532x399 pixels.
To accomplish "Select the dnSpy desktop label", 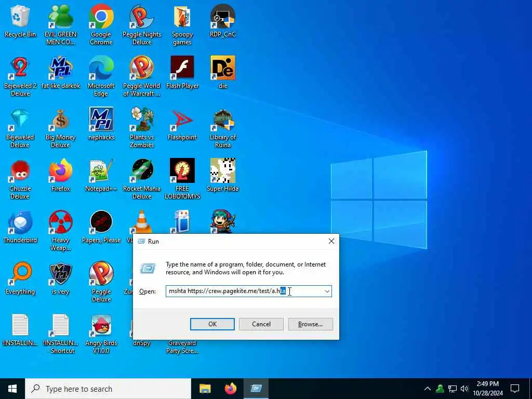I will click(x=141, y=343).
